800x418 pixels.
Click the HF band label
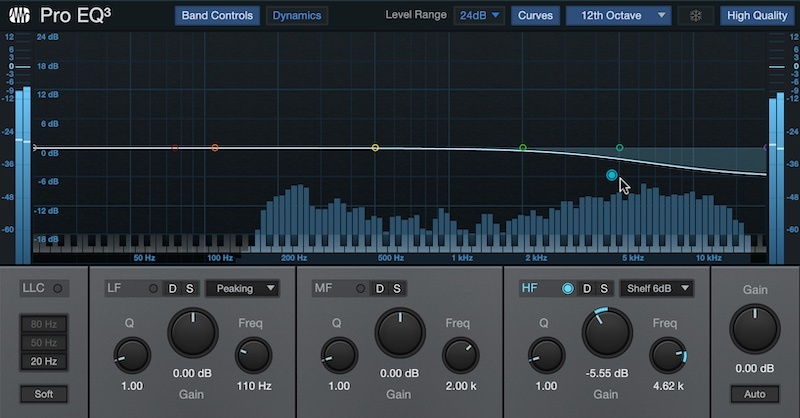pos(529,288)
